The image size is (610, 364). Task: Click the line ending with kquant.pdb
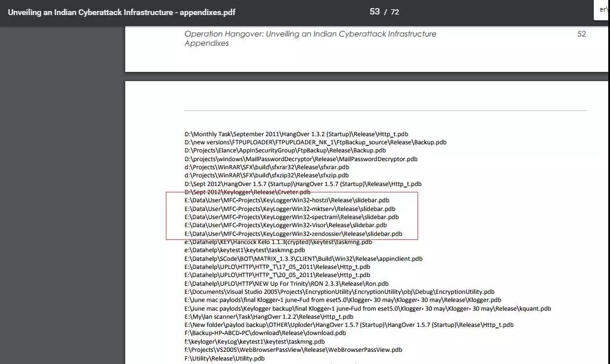coord(368,308)
